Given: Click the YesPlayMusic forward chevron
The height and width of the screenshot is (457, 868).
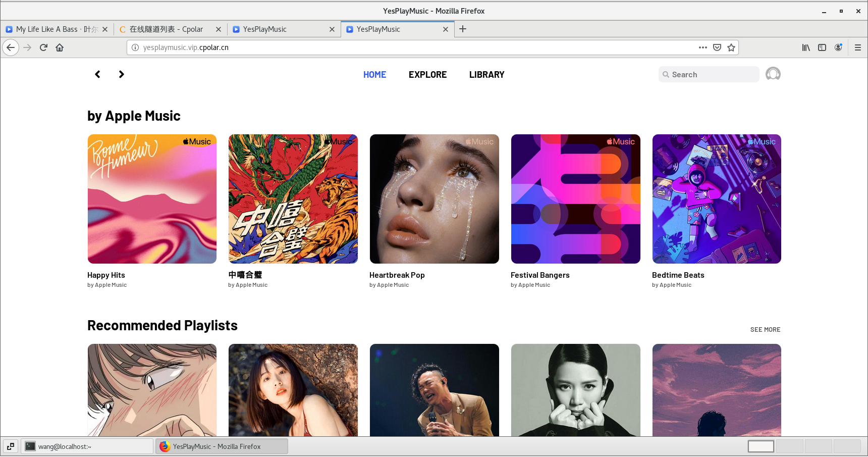Looking at the screenshot, I should pyautogui.click(x=121, y=74).
